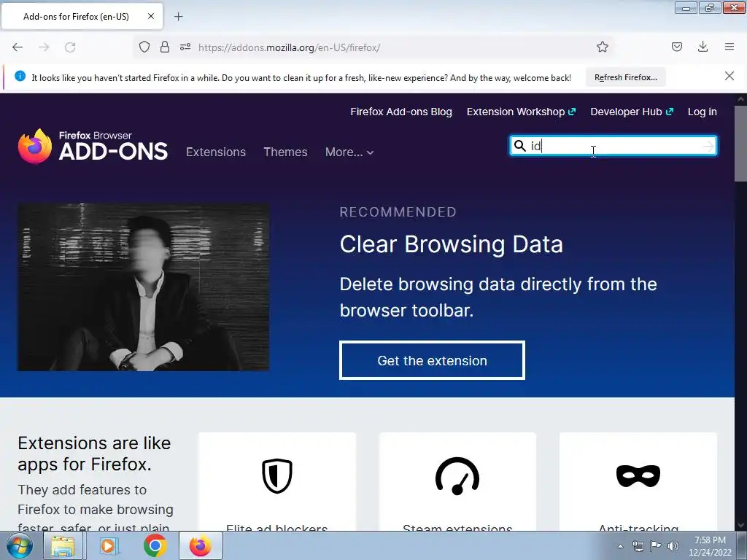
Task: Click the search magnifier icon in the add-ons search box
Action: (519, 146)
